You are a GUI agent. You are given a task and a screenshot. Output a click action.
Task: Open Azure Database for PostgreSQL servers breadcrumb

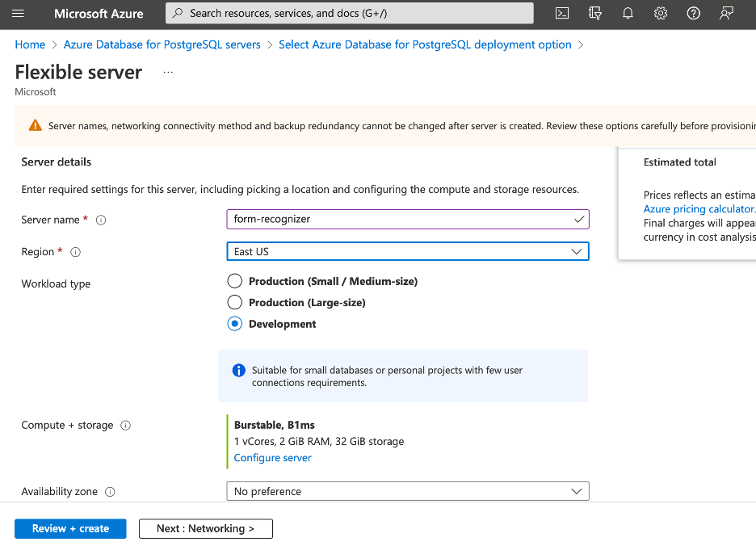162,45
